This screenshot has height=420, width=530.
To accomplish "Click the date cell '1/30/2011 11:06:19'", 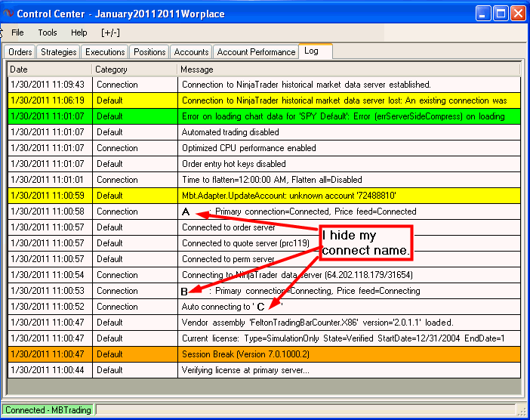I will (50, 100).
